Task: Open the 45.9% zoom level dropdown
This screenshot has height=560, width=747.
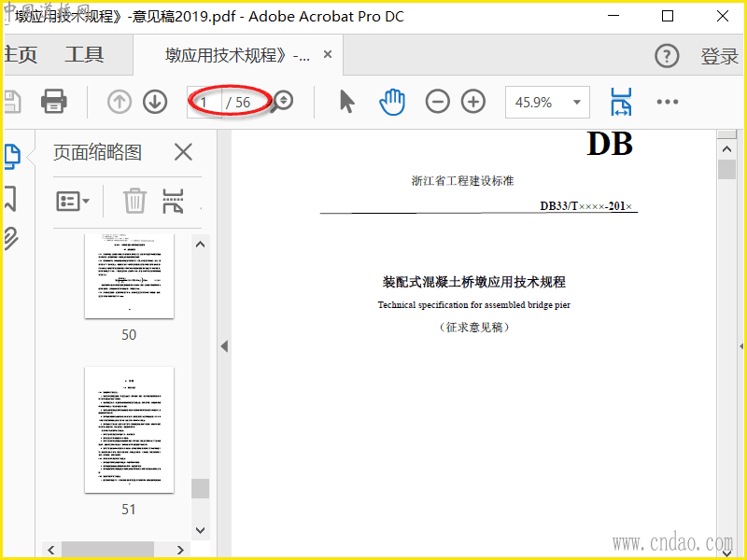Action: pyautogui.click(x=547, y=102)
